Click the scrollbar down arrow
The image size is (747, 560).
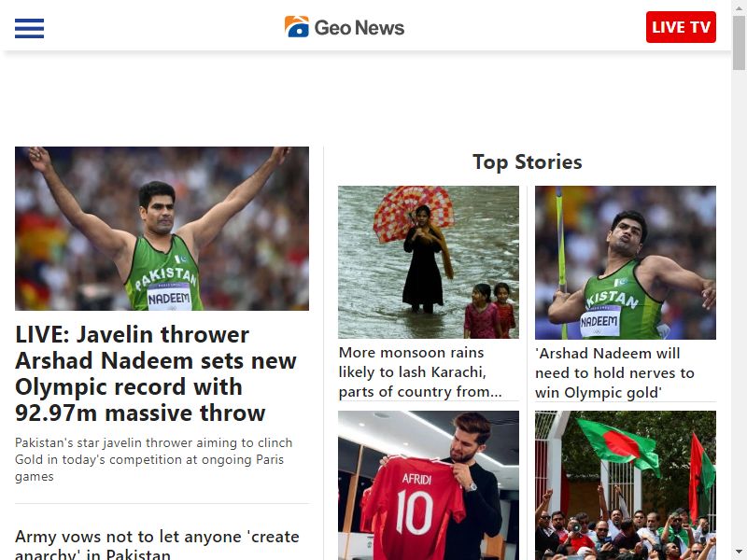click(x=739, y=552)
